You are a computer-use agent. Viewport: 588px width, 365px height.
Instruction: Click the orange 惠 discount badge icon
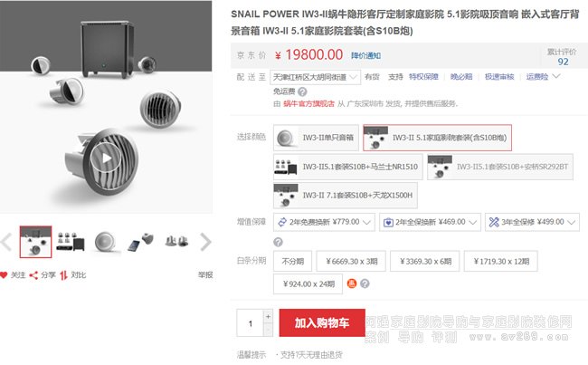(x=352, y=283)
